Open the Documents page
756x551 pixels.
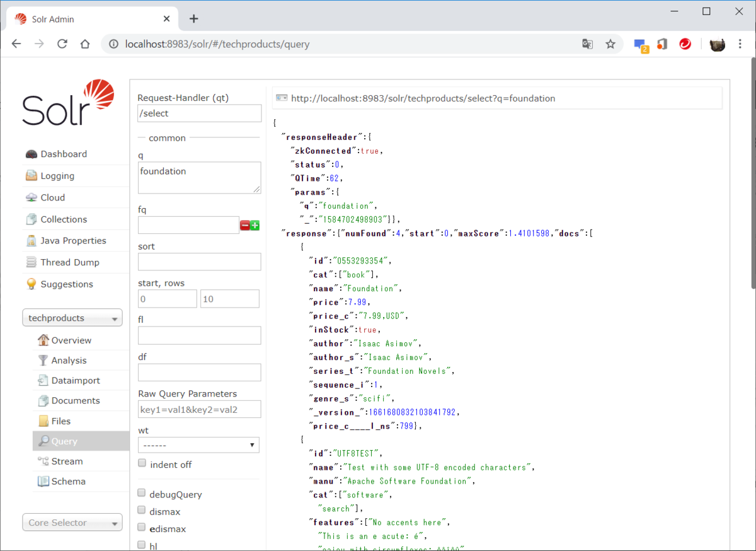point(76,400)
